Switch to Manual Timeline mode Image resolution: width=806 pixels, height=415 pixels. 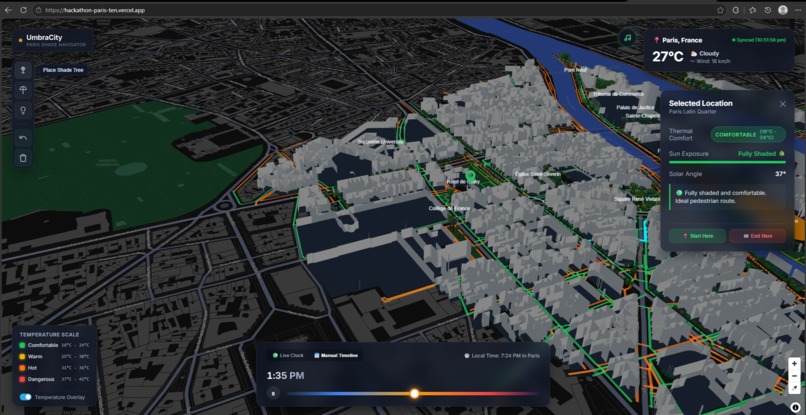pyautogui.click(x=336, y=355)
